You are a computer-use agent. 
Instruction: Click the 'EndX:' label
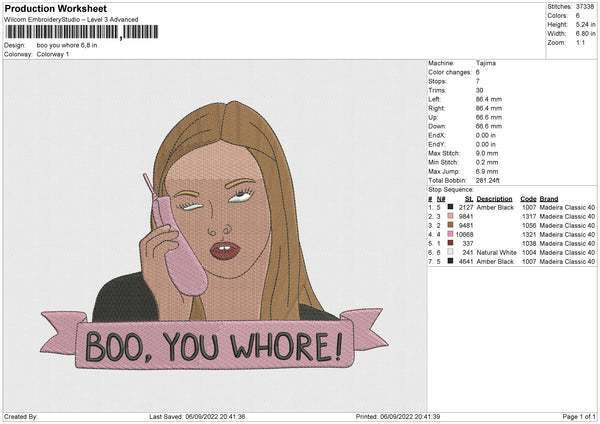click(437, 135)
